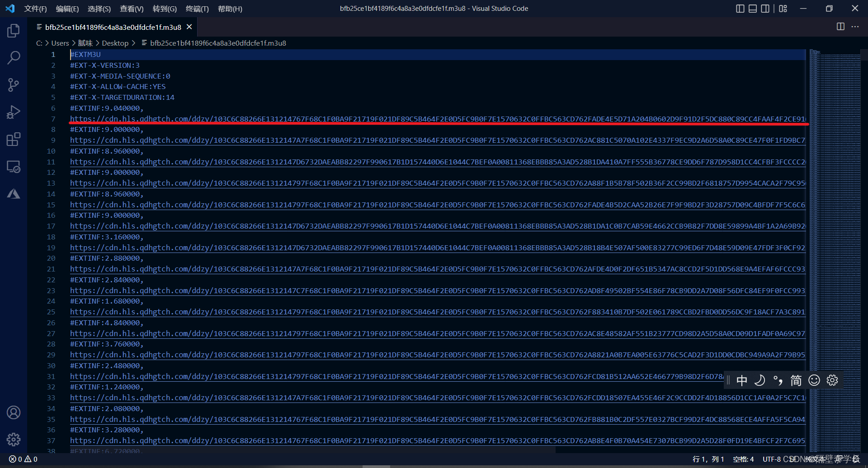Open the 帮助(H) menu
This screenshot has height=468, width=868.
(x=230, y=9)
